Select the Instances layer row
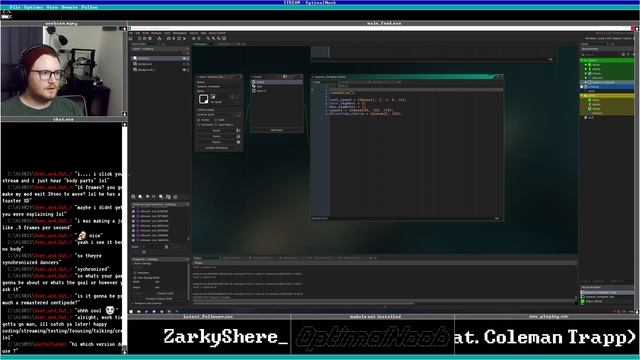 [x=160, y=58]
